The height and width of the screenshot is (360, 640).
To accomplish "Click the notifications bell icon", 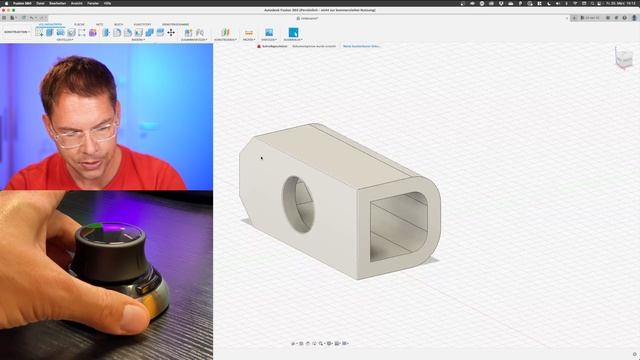I will [616, 18].
